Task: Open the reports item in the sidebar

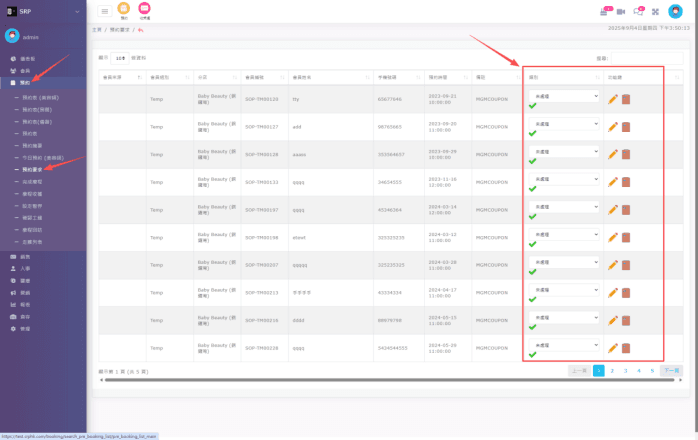Action: (x=26, y=305)
